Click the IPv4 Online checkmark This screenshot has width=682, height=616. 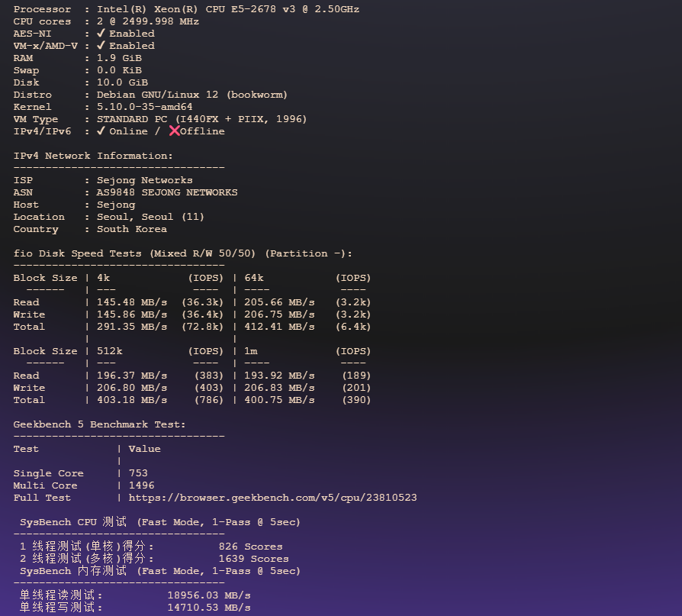[99, 131]
